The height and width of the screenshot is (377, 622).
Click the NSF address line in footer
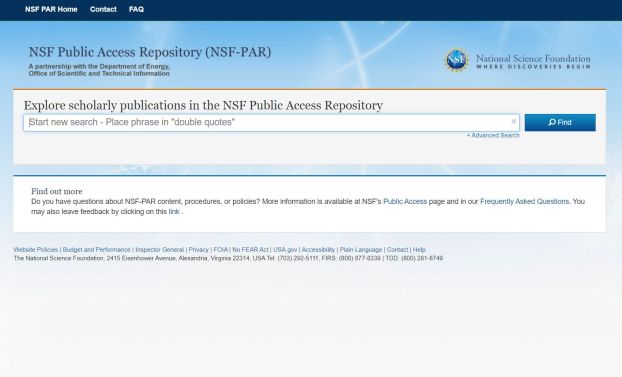(228, 258)
